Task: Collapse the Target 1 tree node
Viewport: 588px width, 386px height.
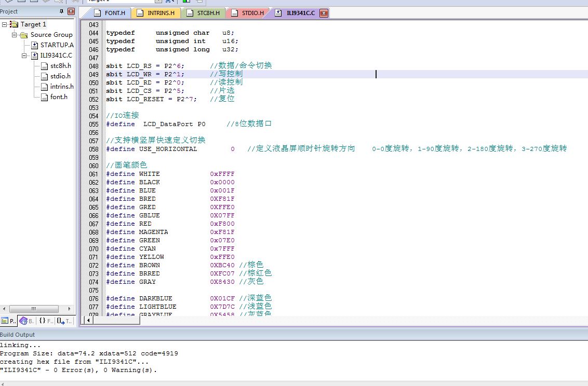Action: tap(5, 24)
